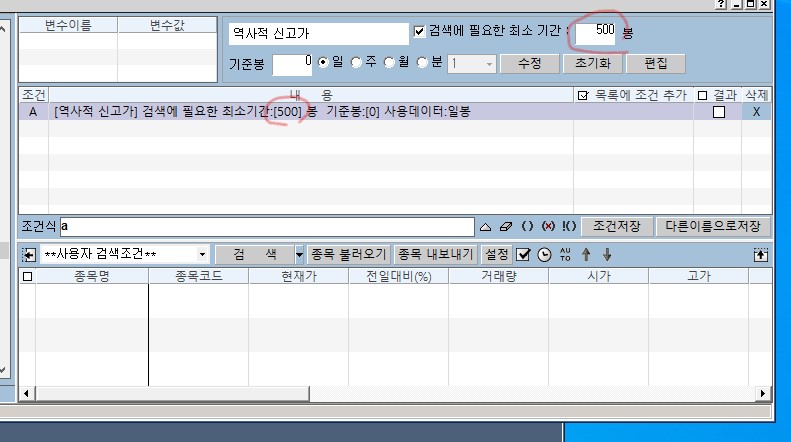Click the up arrow icon in search toolbar
Image resolution: width=791 pixels, height=442 pixels.
coord(587,255)
